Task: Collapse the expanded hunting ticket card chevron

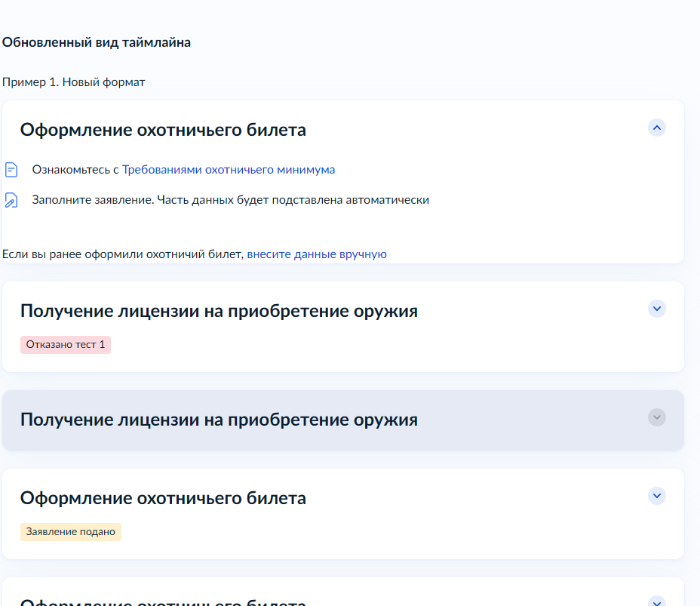Action: coord(656,128)
